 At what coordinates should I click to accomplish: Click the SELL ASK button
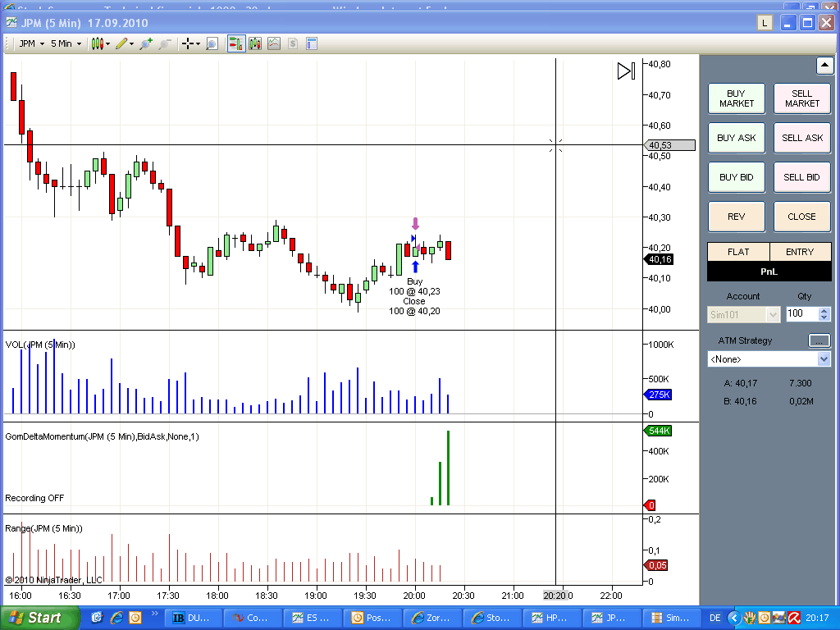pos(802,138)
